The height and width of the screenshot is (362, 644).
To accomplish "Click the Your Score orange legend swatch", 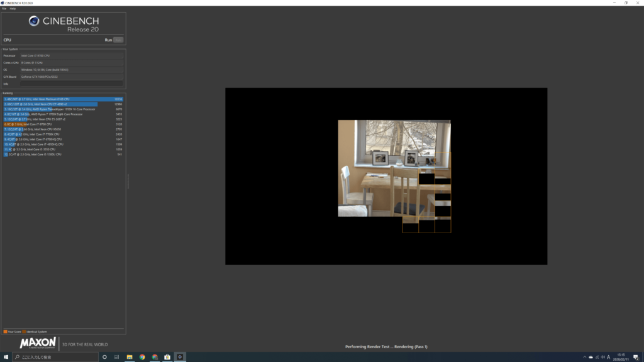I will pos(5,332).
